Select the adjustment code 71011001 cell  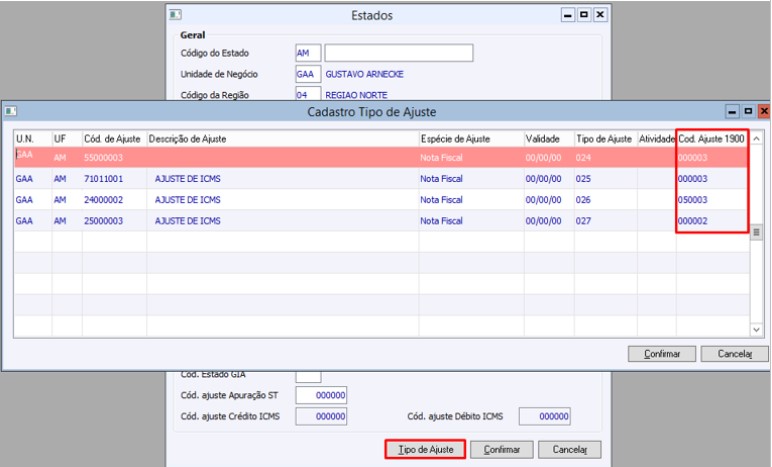[x=103, y=179]
